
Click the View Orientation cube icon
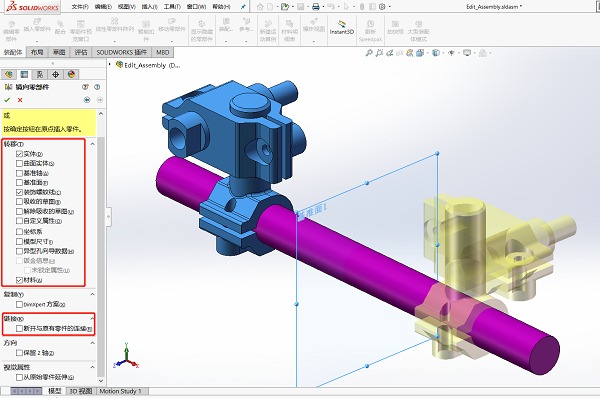(x=420, y=53)
